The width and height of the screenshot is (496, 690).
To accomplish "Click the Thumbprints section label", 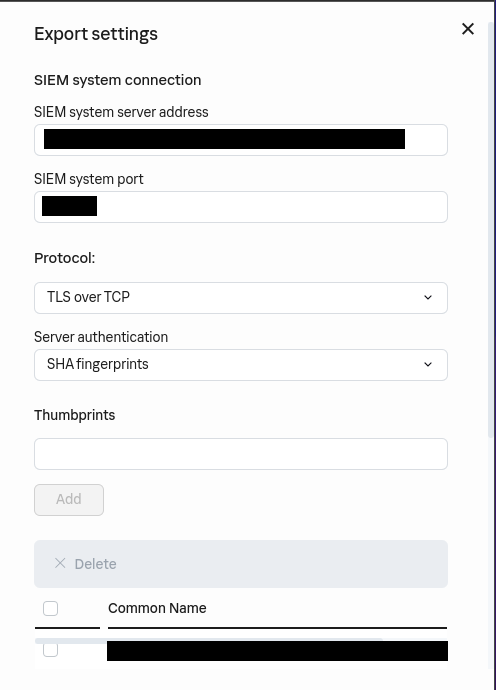I will coord(74,415).
